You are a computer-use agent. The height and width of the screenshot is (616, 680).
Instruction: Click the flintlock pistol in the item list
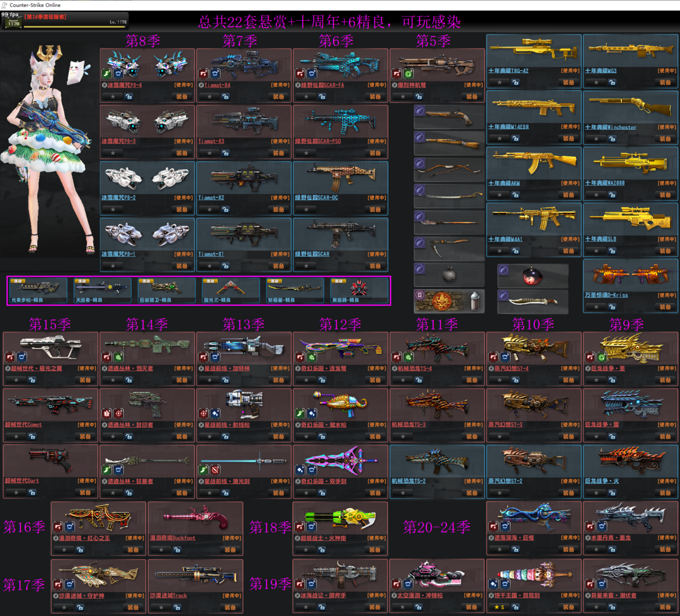point(449,115)
